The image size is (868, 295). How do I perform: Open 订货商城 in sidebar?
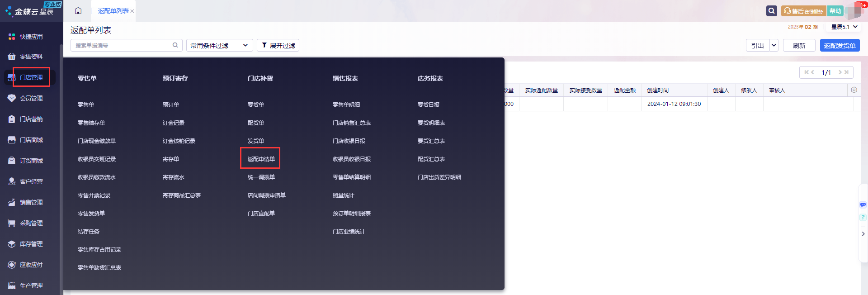tap(31, 161)
